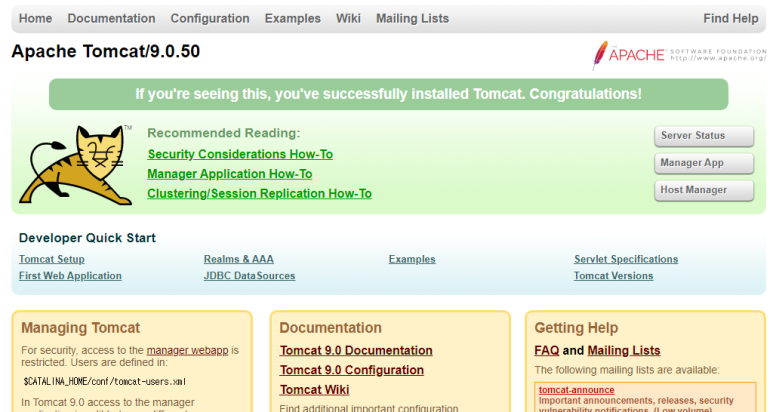This screenshot has height=412, width=773.
Task: Open the Home navigation item
Action: (x=35, y=19)
